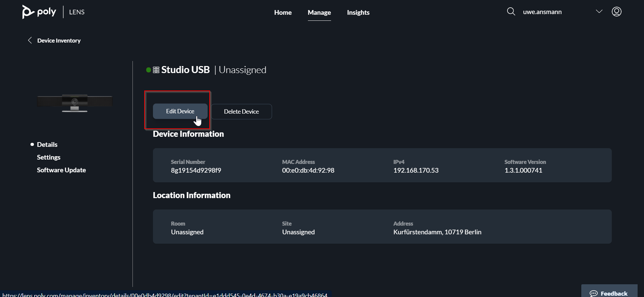Screen dimensions: 644x297
Task: Open the Details section in sidebar
Action: pyautogui.click(x=47, y=144)
